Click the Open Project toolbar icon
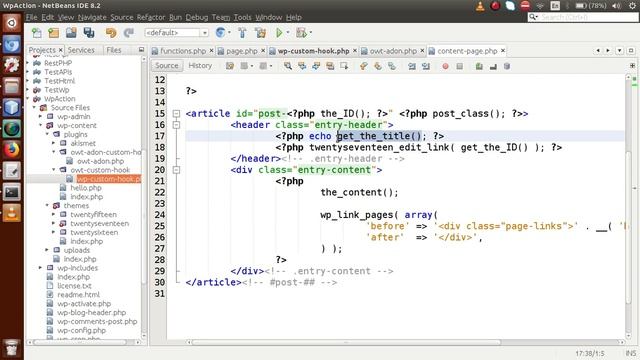This screenshot has height=360, width=640. click(x=71, y=33)
